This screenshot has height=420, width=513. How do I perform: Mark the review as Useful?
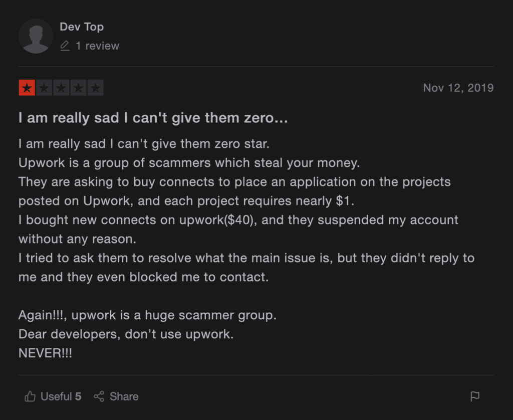pos(56,397)
